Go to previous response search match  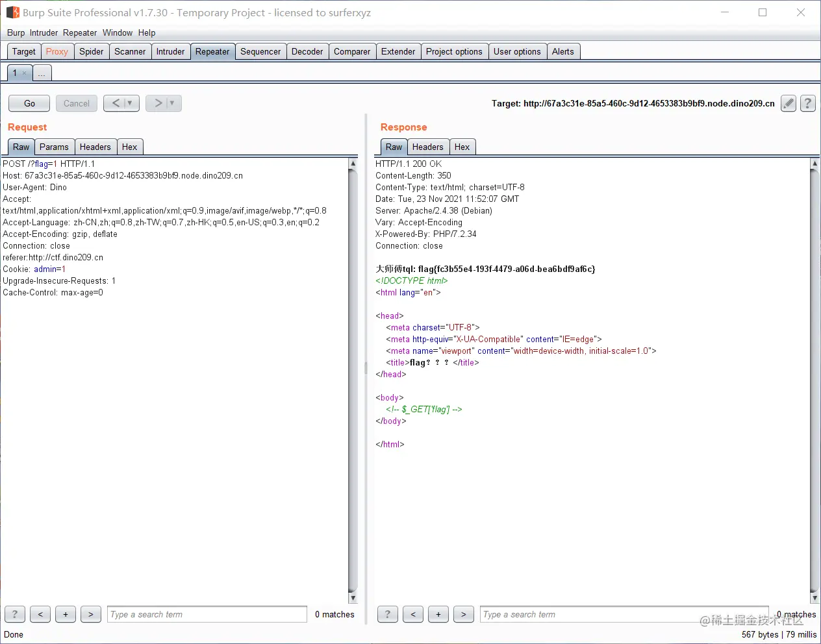[x=413, y=614]
